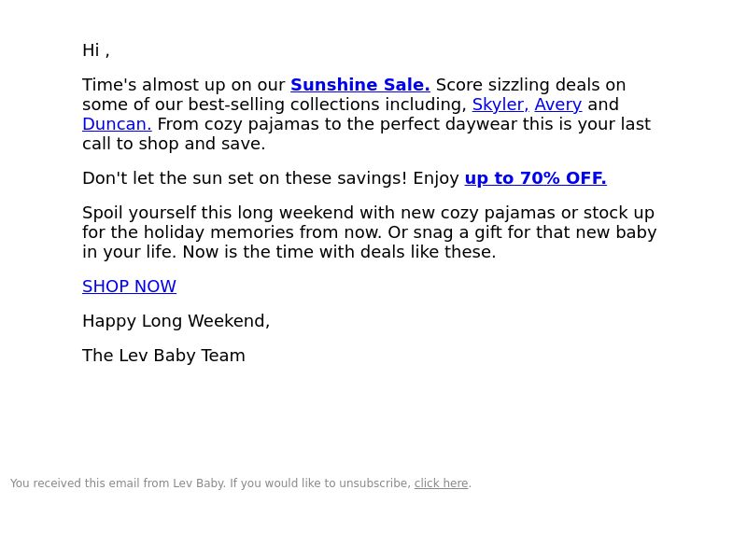Click the "Happy Long Weekend," closing line
The width and height of the screenshot is (747, 560).
pyautogui.click(x=176, y=321)
